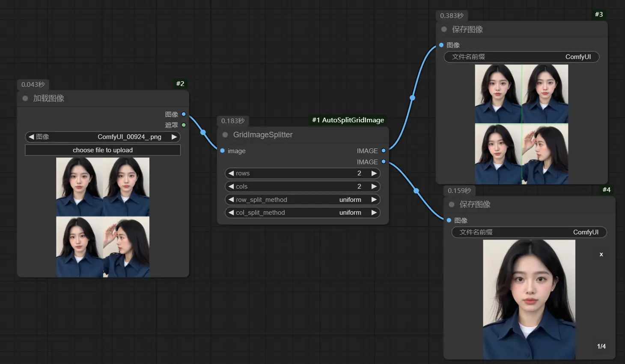Click the link midpoint between 加载图像 and GridImageSplitter
625x364 pixels.
pos(203,132)
